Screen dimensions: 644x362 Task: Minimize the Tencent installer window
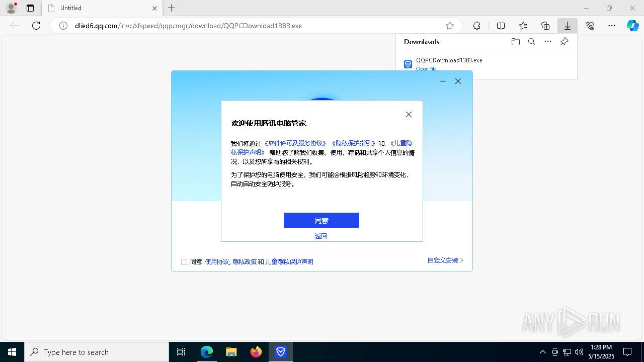click(443, 81)
